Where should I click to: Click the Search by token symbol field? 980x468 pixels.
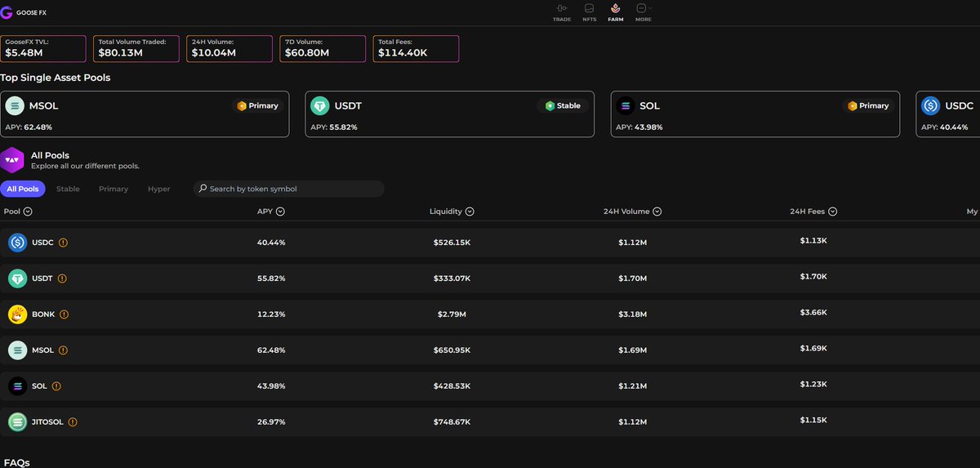288,189
